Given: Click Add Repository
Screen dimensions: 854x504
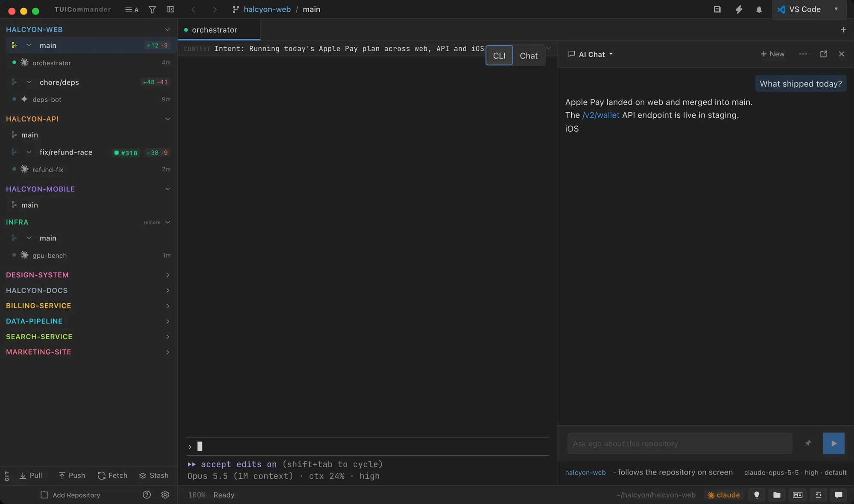Looking at the screenshot, I should point(70,495).
